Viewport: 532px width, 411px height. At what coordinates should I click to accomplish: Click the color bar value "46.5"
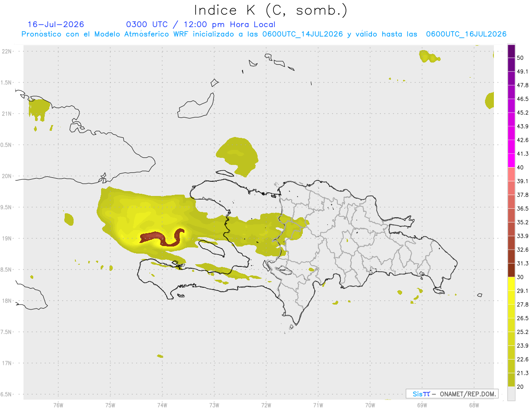(x=523, y=99)
